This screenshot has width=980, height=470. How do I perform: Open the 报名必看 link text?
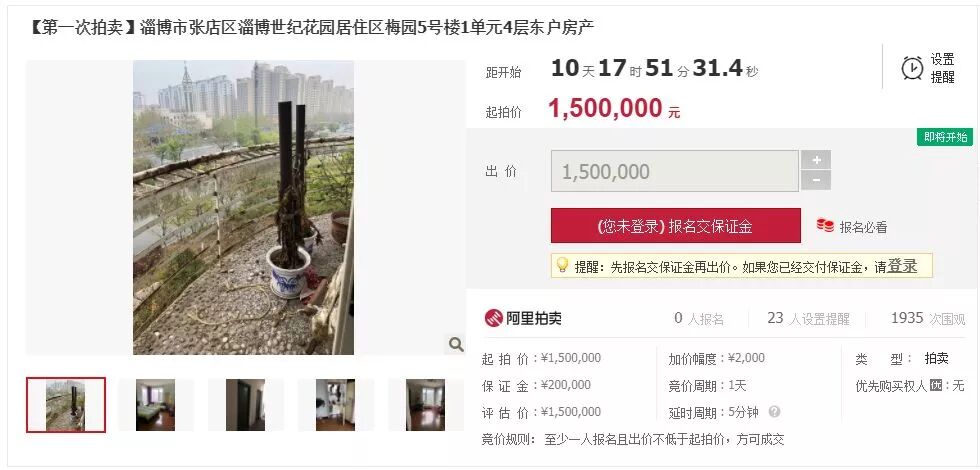(863, 227)
